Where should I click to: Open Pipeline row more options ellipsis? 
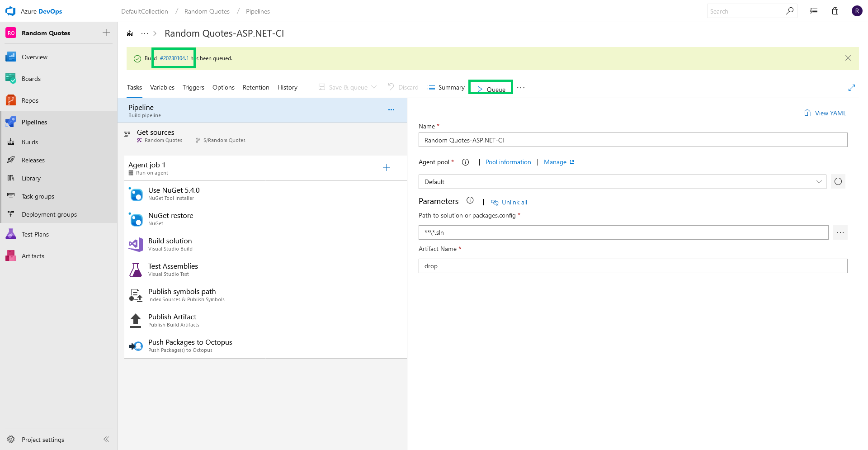tap(391, 110)
